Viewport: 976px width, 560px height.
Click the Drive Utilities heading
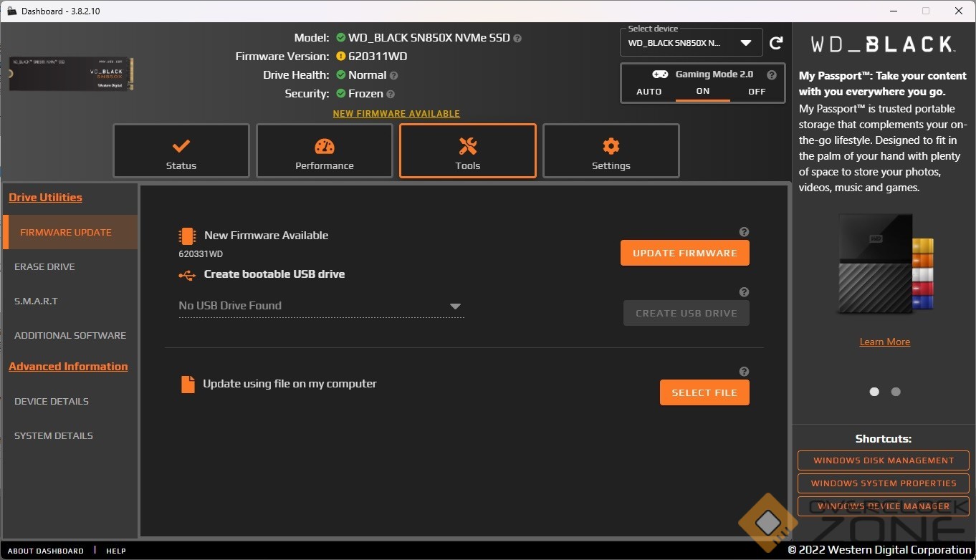pos(45,198)
